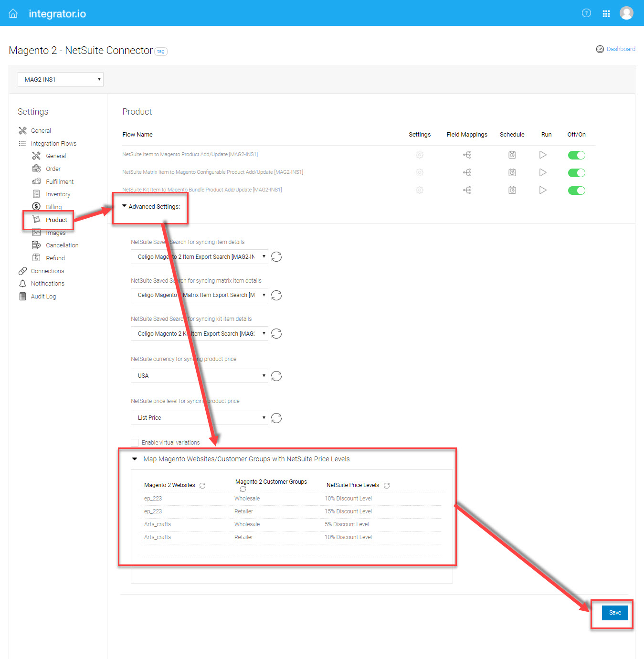Open field mappings for Matrix Item Configurable Product flow
The width and height of the screenshot is (644, 659).
(x=467, y=172)
